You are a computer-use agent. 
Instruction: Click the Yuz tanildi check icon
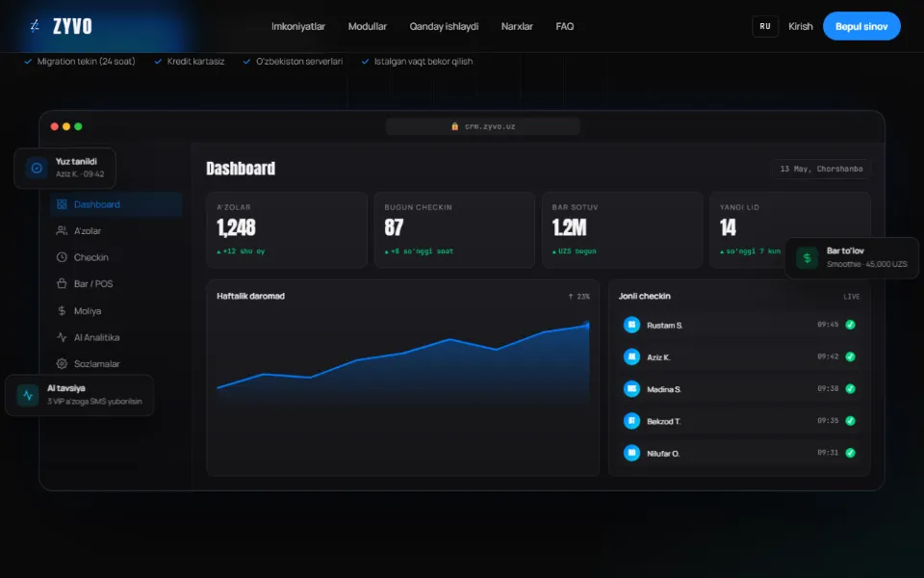point(37,168)
